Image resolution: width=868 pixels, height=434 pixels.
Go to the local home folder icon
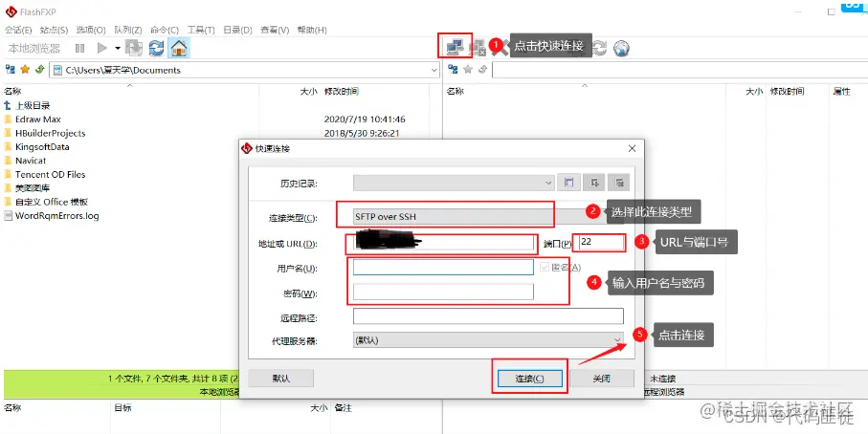(x=179, y=48)
